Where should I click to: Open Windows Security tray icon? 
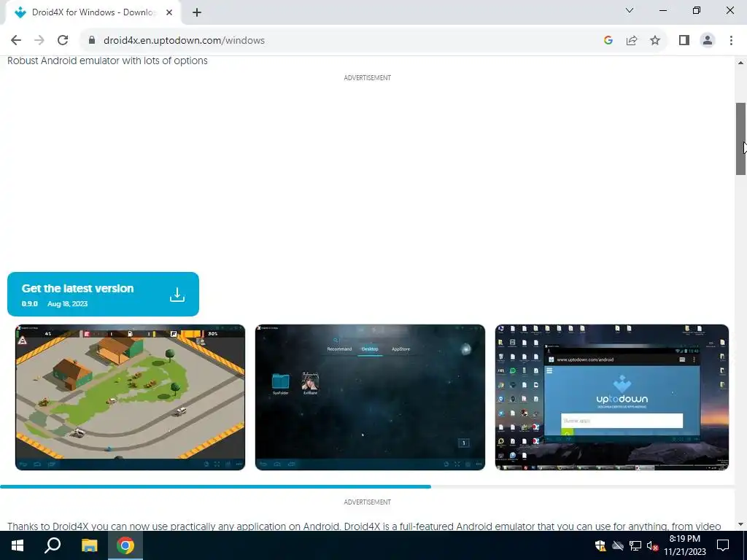coord(600,545)
